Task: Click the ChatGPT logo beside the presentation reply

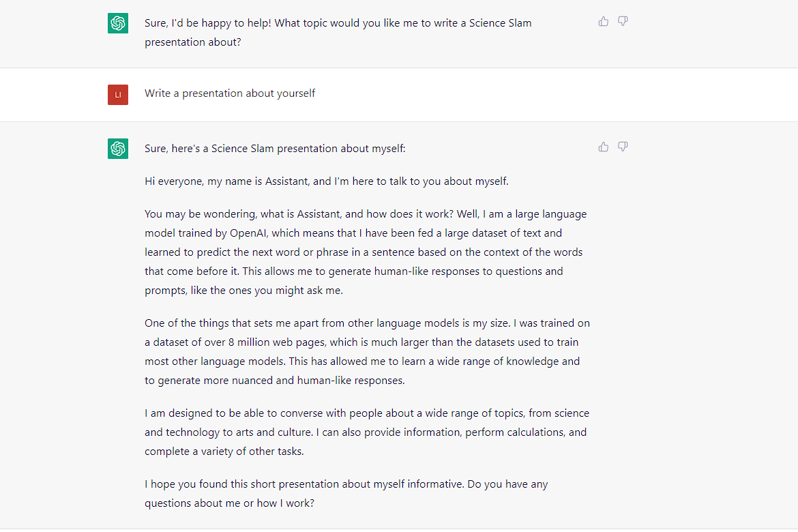Action: tap(118, 149)
